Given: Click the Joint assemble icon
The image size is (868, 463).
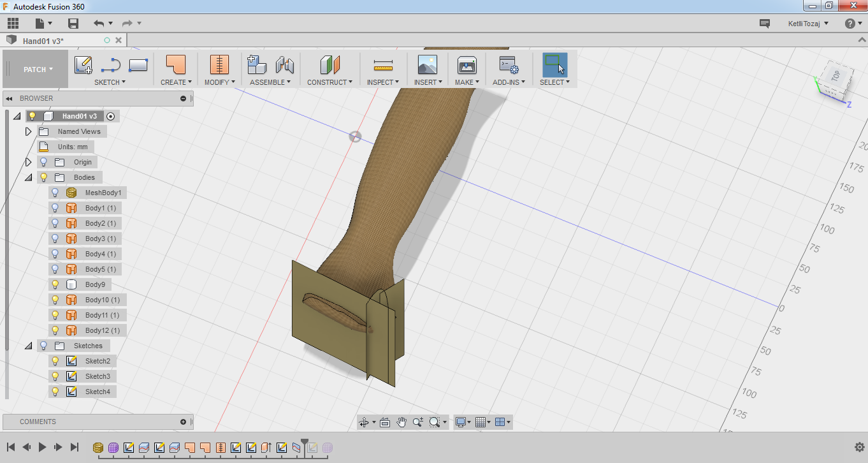Looking at the screenshot, I should (x=284, y=65).
